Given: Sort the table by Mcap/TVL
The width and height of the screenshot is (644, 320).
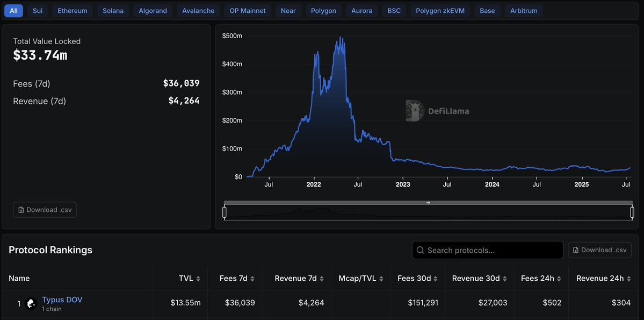Looking at the screenshot, I should point(360,279).
